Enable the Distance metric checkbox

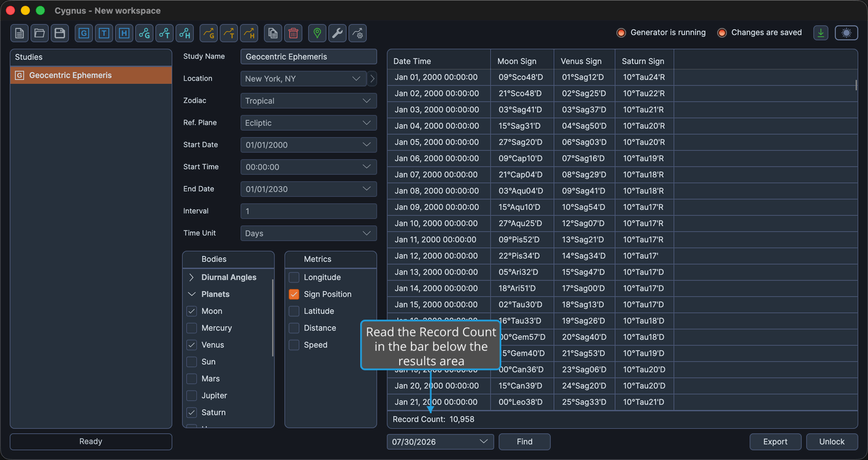point(294,328)
